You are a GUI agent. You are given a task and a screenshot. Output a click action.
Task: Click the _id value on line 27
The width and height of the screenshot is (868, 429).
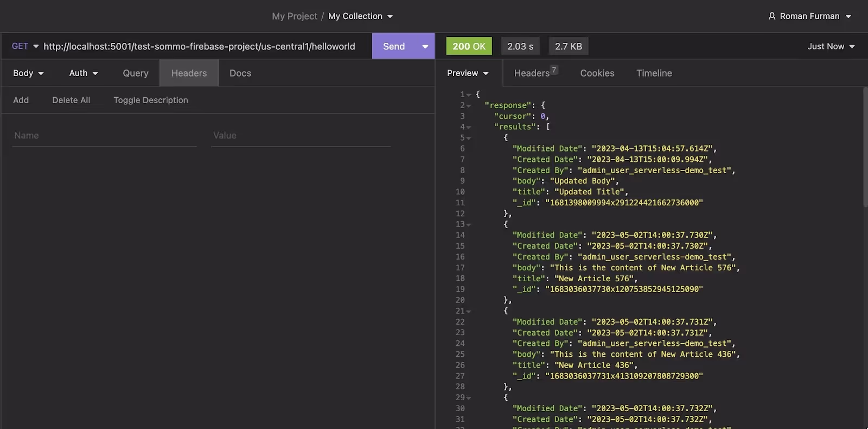click(624, 376)
